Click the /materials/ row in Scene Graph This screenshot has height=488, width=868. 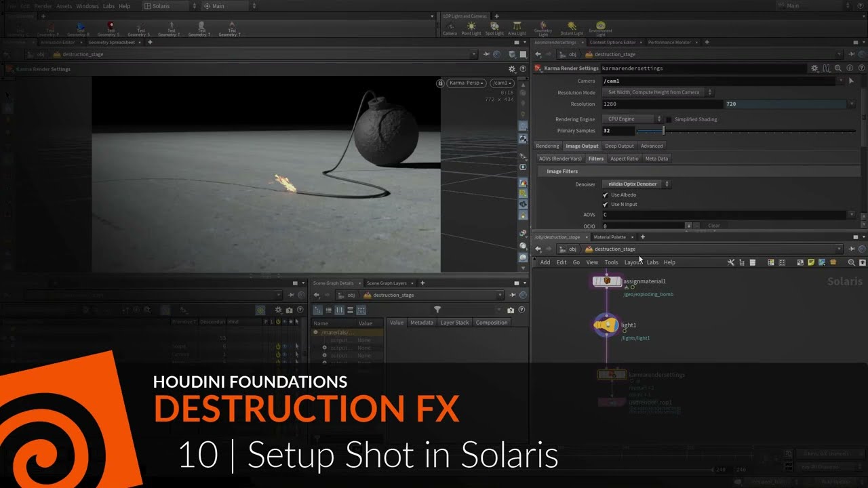coord(347,333)
